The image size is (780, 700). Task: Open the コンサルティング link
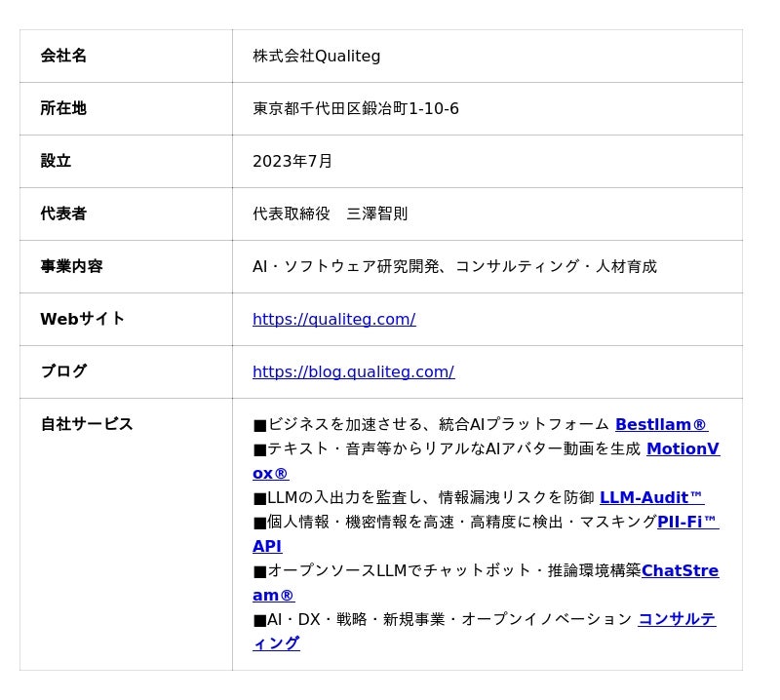(677, 619)
